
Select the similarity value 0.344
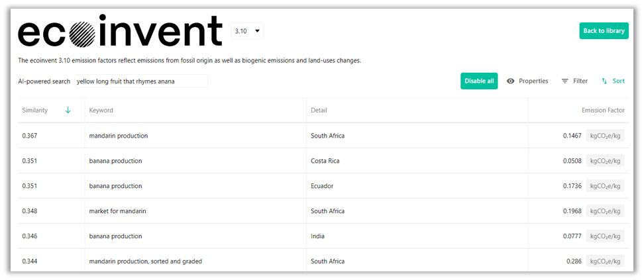click(x=30, y=261)
